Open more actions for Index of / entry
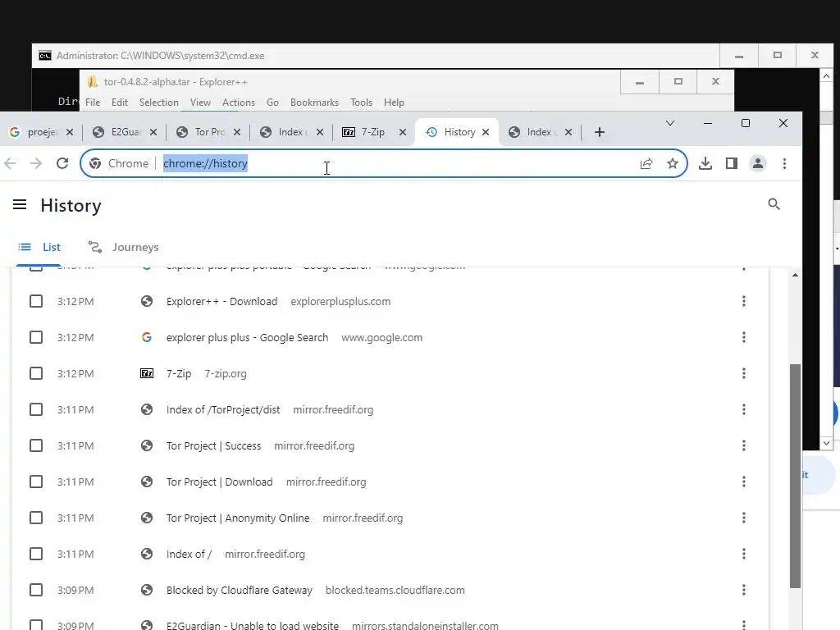This screenshot has height=630, width=840. click(x=743, y=554)
